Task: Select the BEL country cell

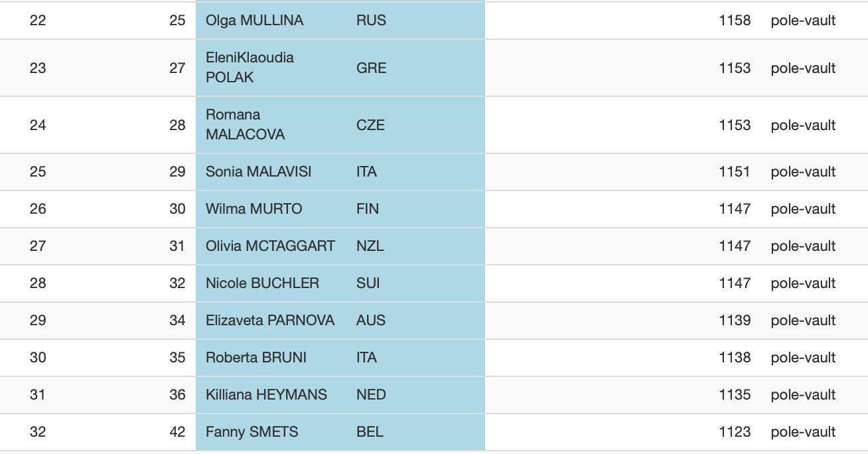Action: tap(370, 432)
